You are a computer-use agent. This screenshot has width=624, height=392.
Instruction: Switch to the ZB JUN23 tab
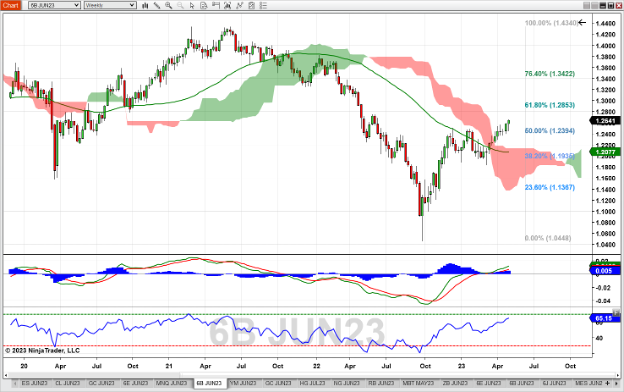coord(455,383)
